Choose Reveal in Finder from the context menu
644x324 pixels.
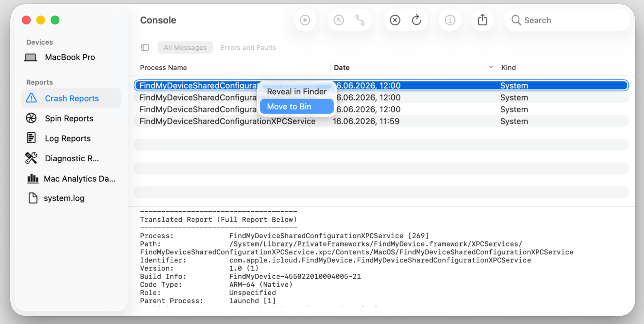coord(297,91)
